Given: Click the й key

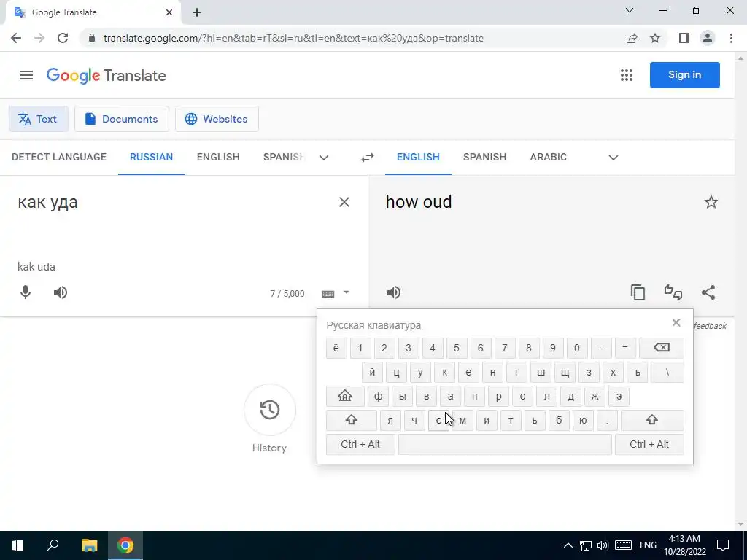Looking at the screenshot, I should pyautogui.click(x=372, y=373).
